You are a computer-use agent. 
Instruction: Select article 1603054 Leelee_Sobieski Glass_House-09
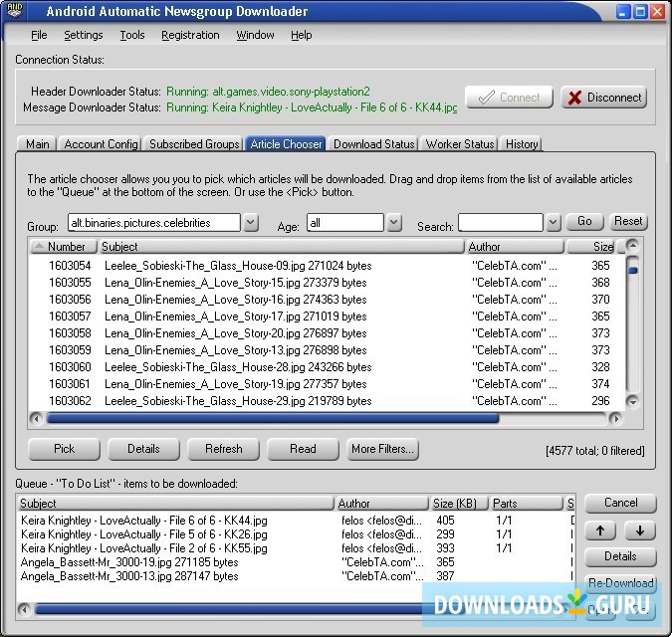(x=327, y=266)
